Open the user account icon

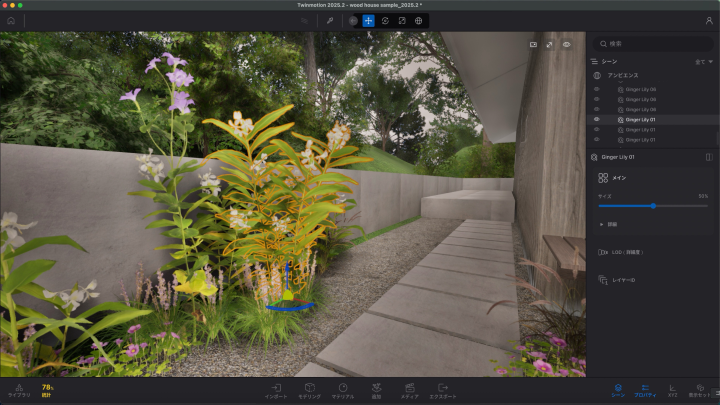pos(709,21)
